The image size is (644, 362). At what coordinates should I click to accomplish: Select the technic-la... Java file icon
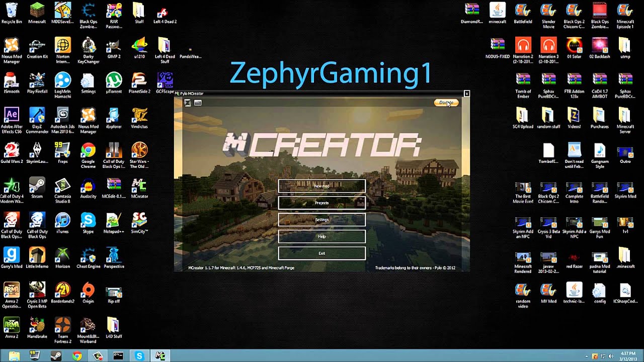(574, 293)
